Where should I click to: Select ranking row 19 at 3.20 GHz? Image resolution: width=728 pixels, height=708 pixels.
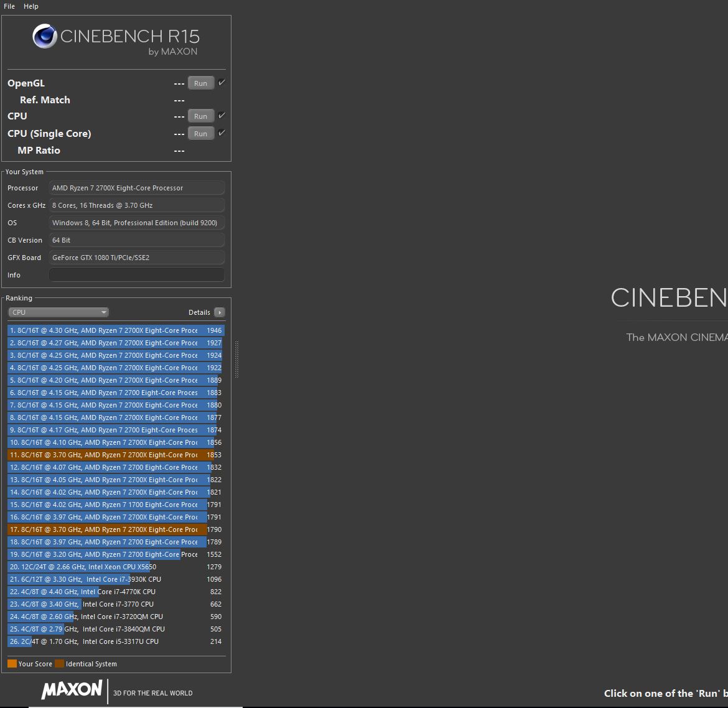tap(116, 554)
